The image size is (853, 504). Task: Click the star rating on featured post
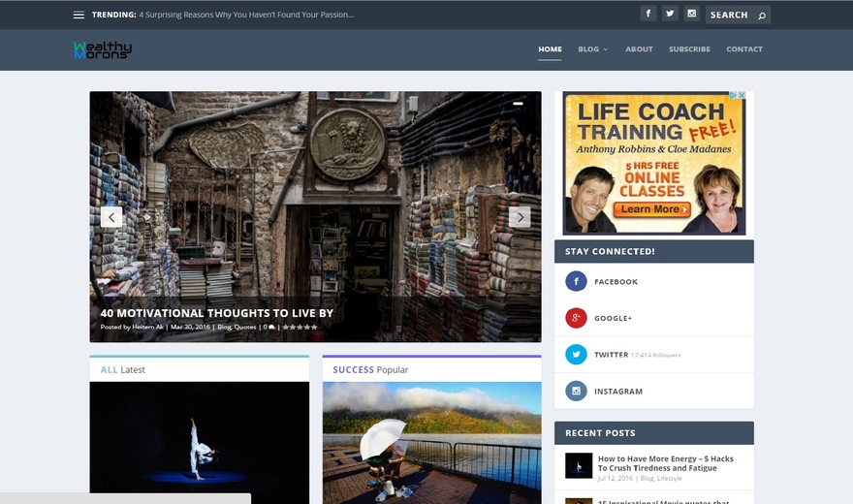[300, 328]
